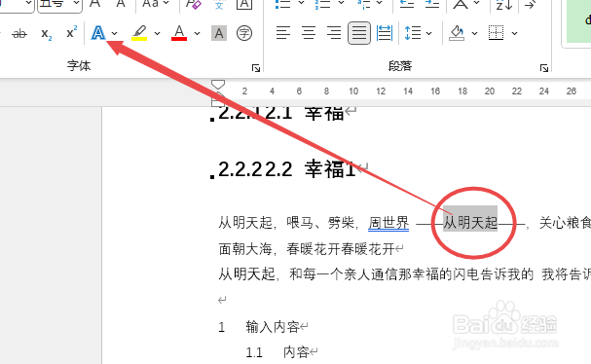Image resolution: width=591 pixels, height=364 pixels.
Task: Increase the paragraph indent
Action: (x=432, y=4)
